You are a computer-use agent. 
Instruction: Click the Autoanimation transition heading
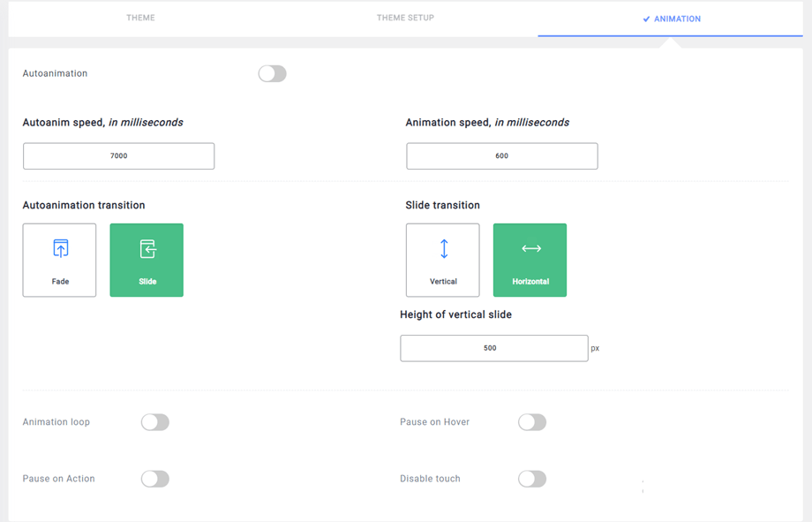point(84,205)
